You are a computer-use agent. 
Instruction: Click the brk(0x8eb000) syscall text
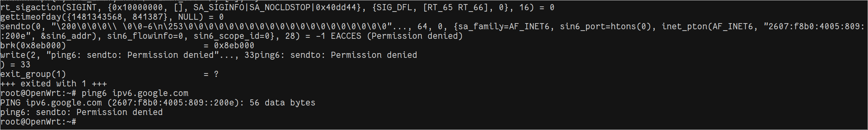[33, 46]
